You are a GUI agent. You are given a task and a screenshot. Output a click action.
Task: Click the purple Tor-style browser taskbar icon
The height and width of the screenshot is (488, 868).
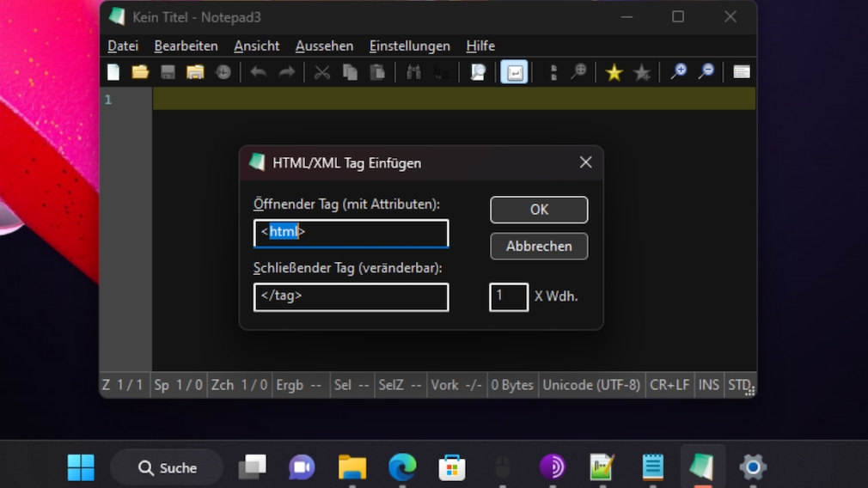point(552,467)
